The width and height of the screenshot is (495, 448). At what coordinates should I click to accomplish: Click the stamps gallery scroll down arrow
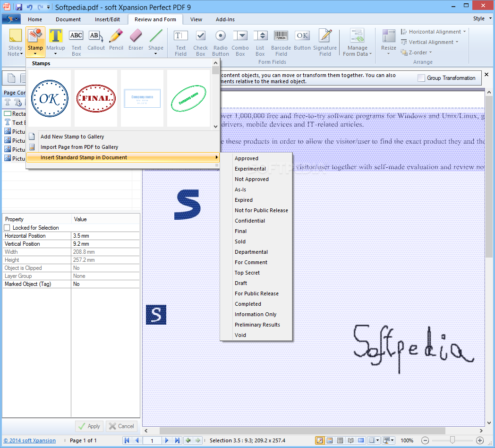[215, 126]
